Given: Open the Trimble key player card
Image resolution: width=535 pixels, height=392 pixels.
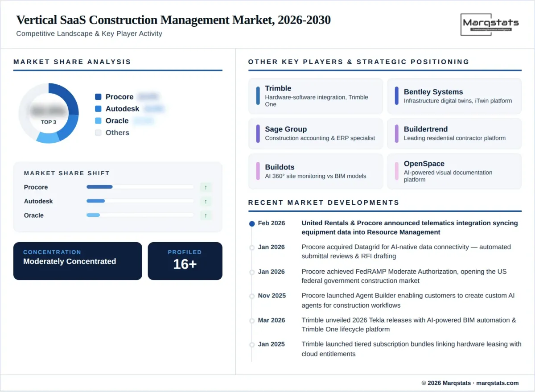Looking at the screenshot, I should click(316, 96).
